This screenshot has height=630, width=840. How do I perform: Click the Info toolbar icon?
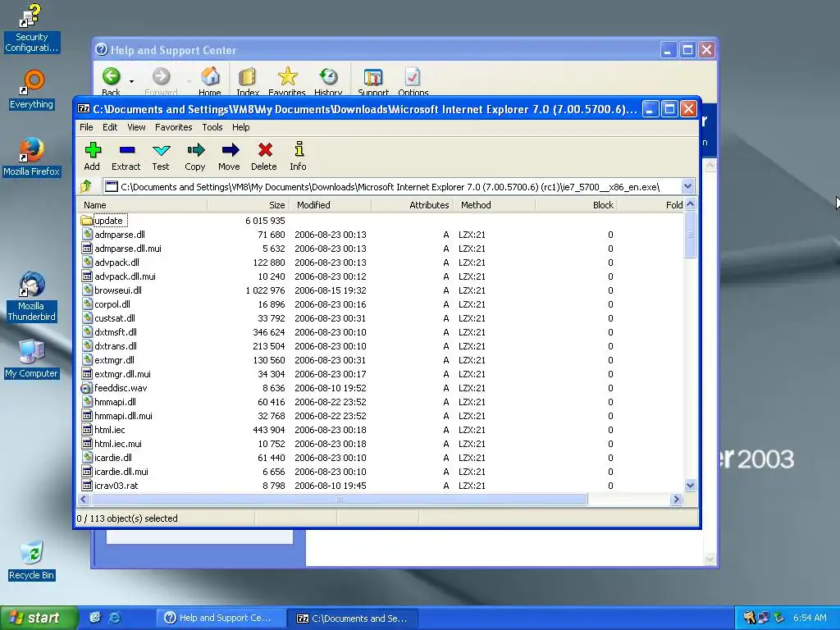[x=299, y=149]
